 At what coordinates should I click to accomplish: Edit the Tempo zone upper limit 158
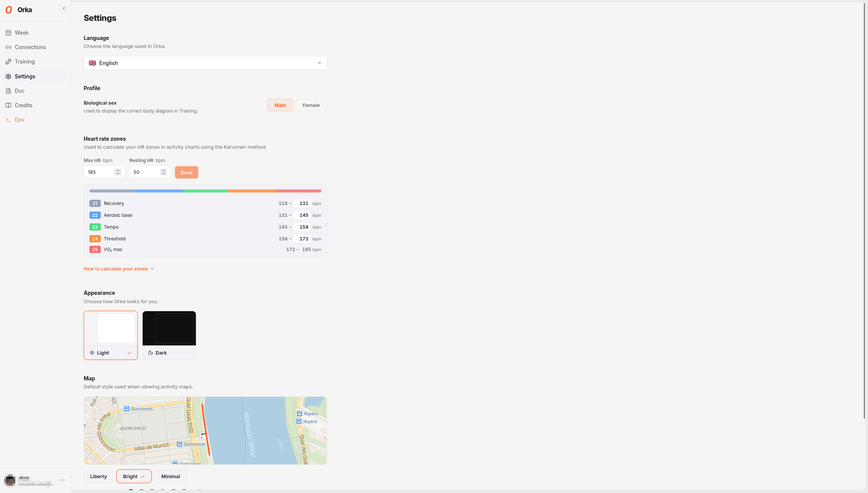302,227
